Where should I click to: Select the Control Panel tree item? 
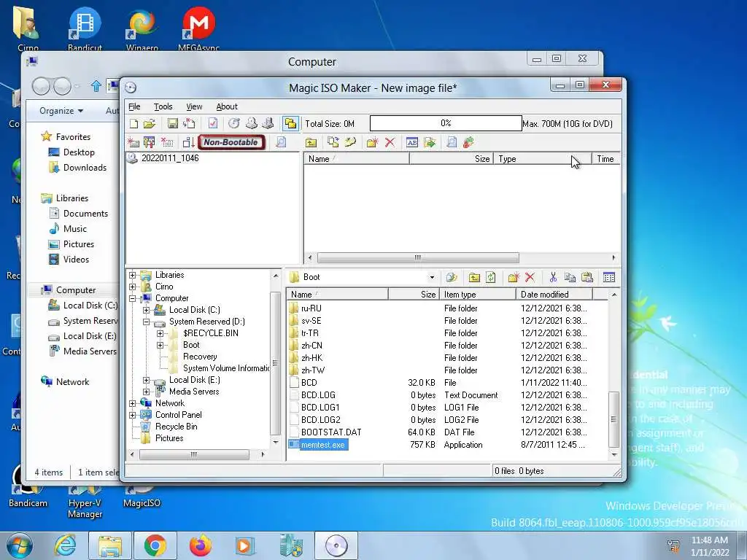pos(179,415)
